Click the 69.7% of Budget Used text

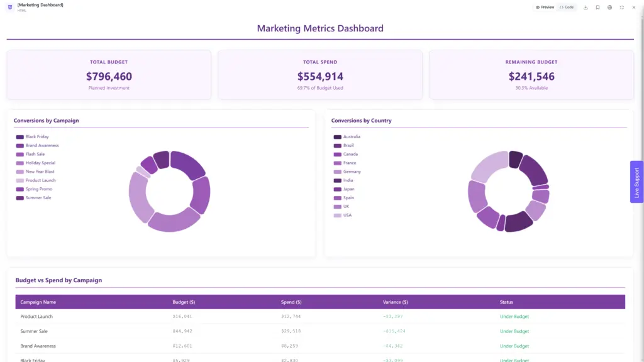click(x=320, y=88)
